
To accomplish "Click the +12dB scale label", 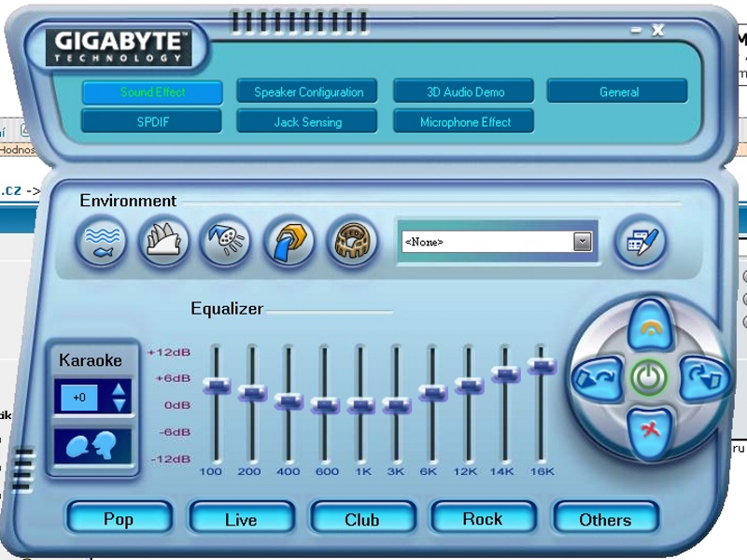I will click(x=169, y=353).
